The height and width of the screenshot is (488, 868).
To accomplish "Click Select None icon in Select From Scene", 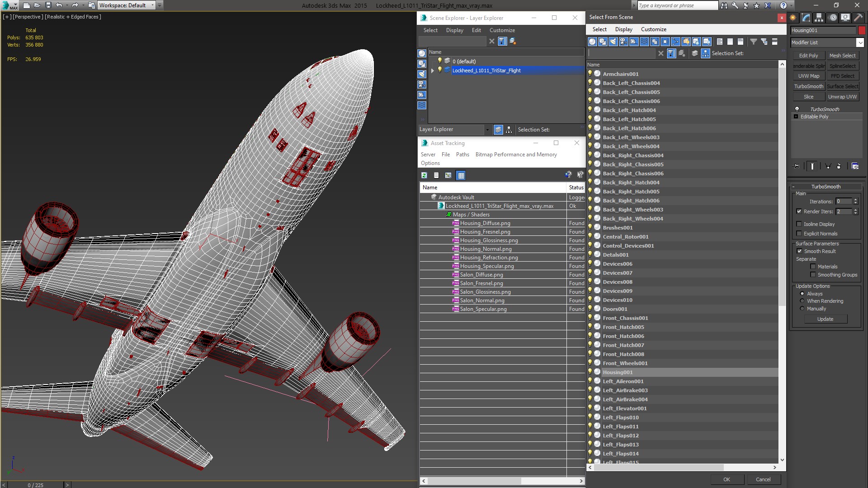I will [730, 42].
